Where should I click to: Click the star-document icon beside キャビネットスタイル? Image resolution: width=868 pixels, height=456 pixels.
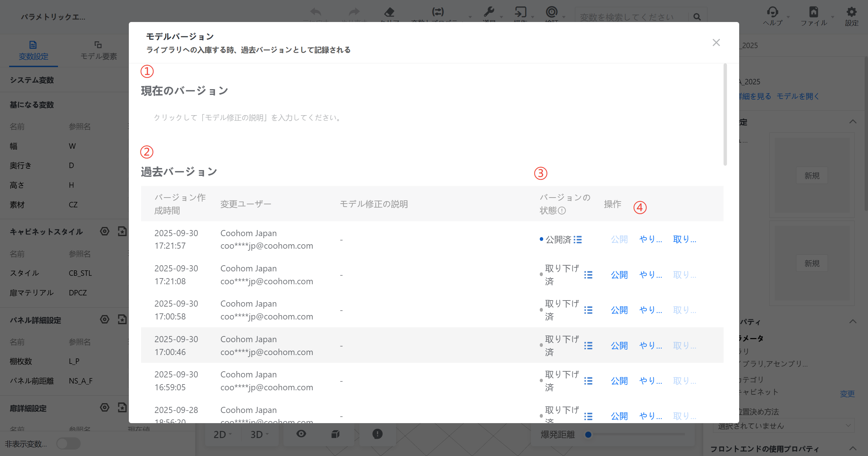pos(122,231)
